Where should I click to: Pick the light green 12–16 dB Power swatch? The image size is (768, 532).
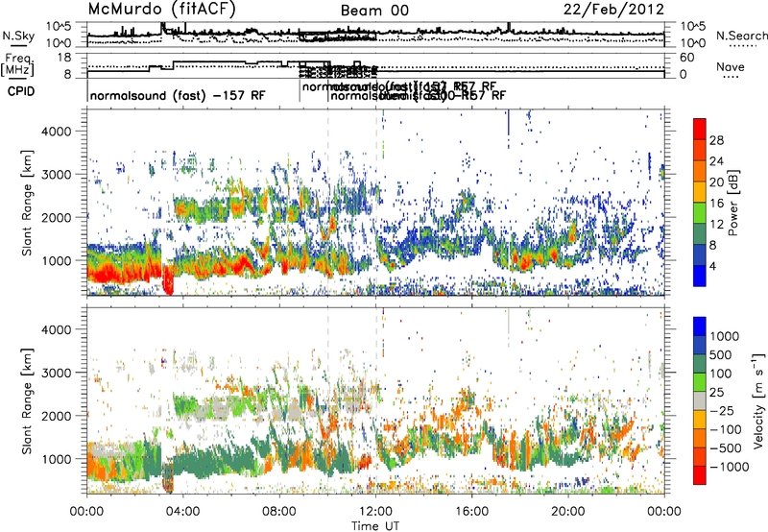tap(700, 212)
